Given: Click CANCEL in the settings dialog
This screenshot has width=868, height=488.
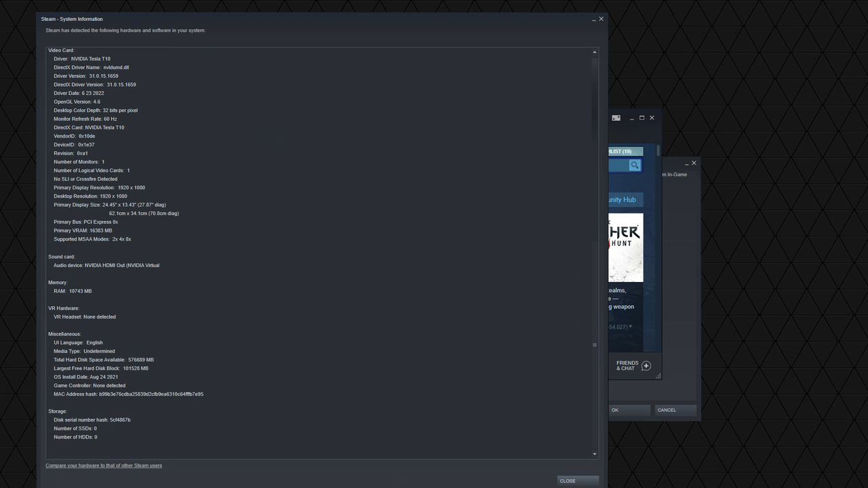Looking at the screenshot, I should click(675, 410).
